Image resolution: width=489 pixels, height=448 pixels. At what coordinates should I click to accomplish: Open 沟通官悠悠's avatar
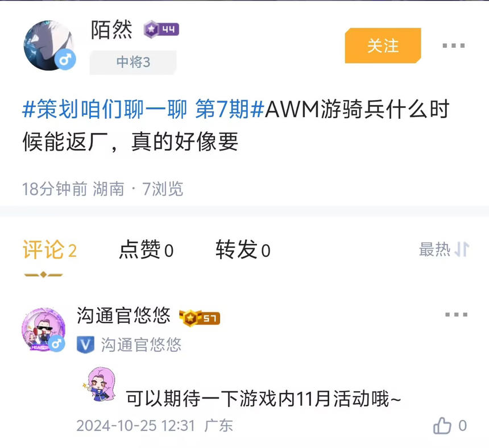coord(43,329)
